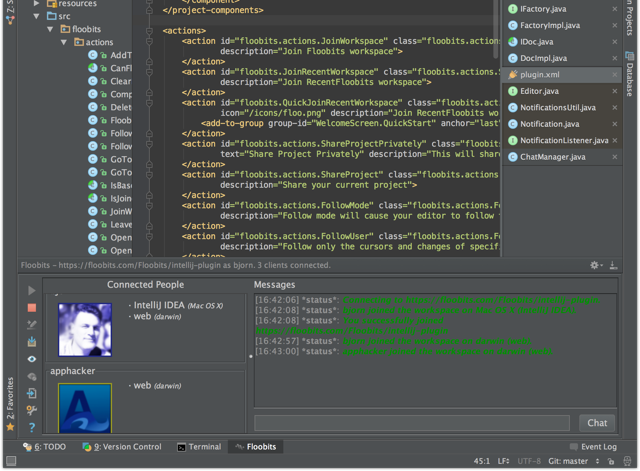The width and height of the screenshot is (640, 471).
Task: Open the Database side tab
Action: coord(629,74)
